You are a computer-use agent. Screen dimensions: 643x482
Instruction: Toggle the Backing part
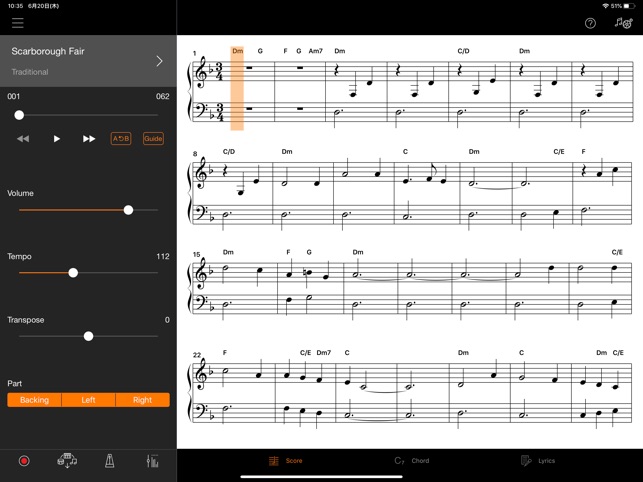(x=34, y=400)
